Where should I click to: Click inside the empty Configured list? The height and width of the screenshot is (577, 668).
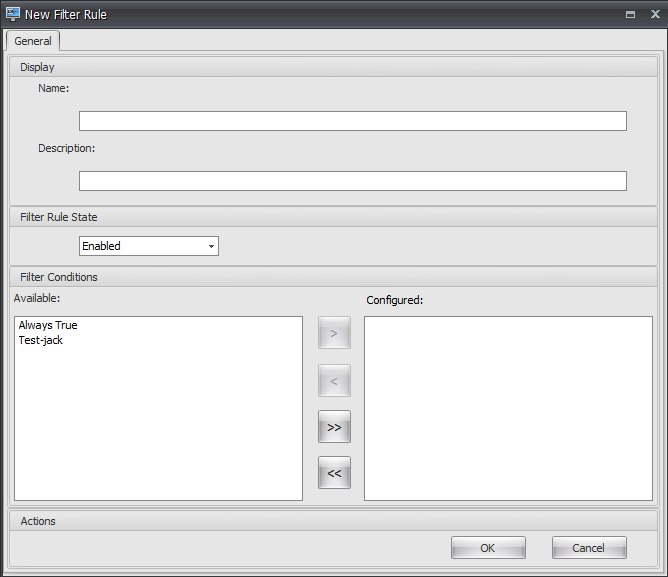pyautogui.click(x=508, y=408)
